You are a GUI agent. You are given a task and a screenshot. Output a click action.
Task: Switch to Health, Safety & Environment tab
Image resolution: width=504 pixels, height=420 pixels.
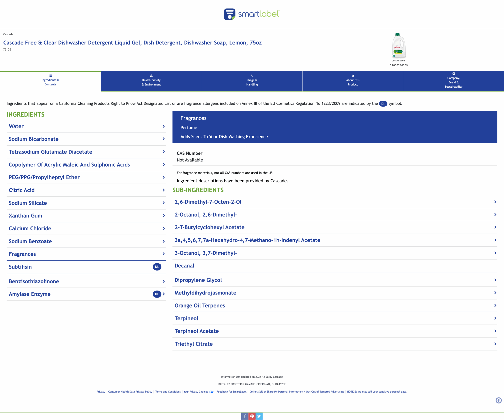click(151, 81)
